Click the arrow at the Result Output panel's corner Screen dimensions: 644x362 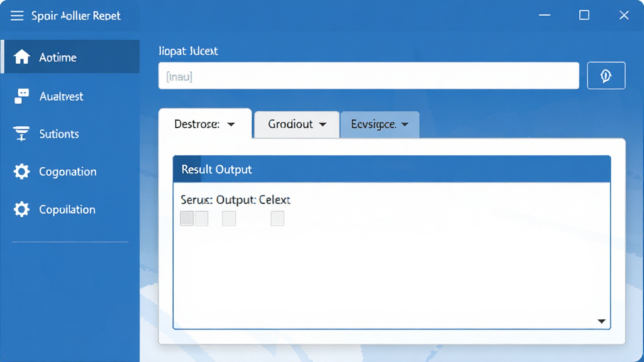click(601, 321)
